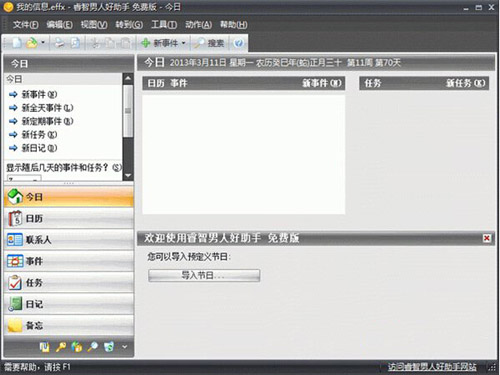Click the 欢迎使用睿智男人好助手 免费版 heading
Screen dimensions: 500x375
click(x=222, y=238)
